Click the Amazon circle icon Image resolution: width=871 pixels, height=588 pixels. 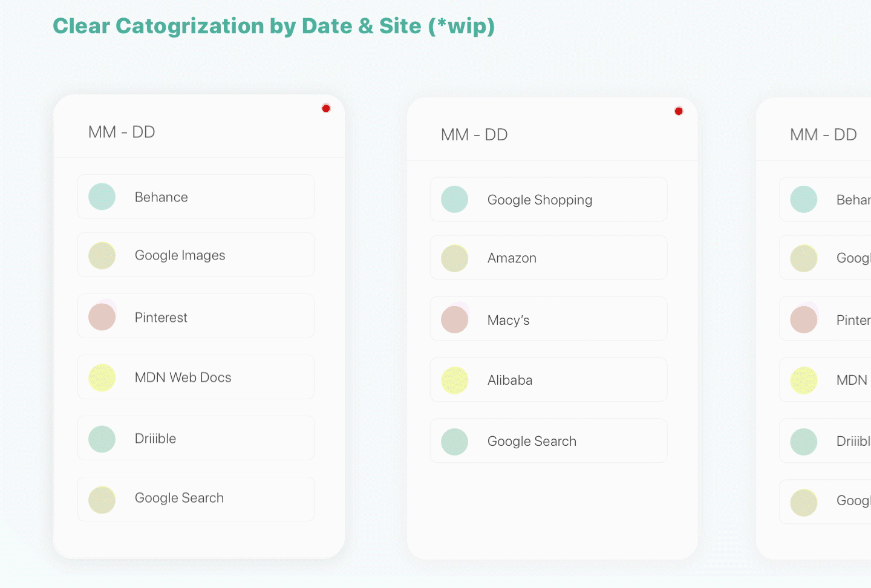tap(455, 258)
